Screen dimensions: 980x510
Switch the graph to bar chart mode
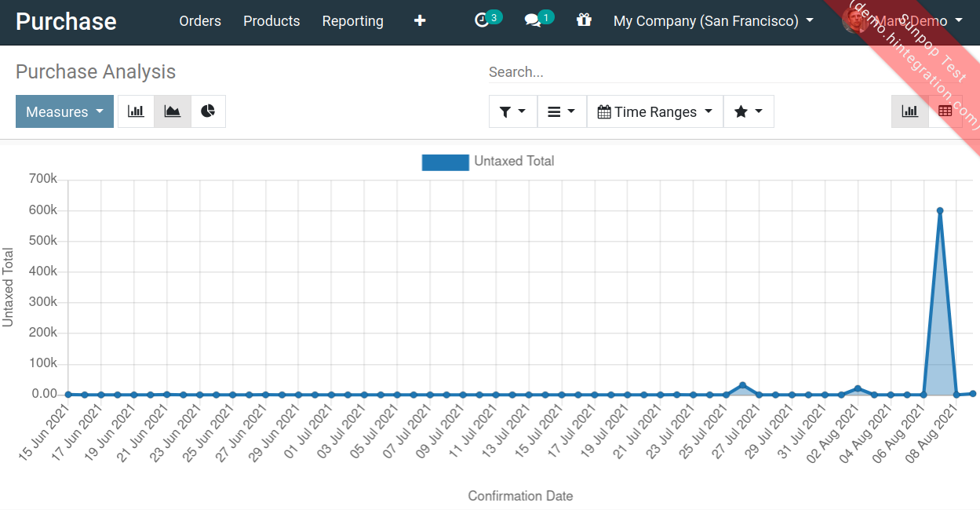click(136, 111)
